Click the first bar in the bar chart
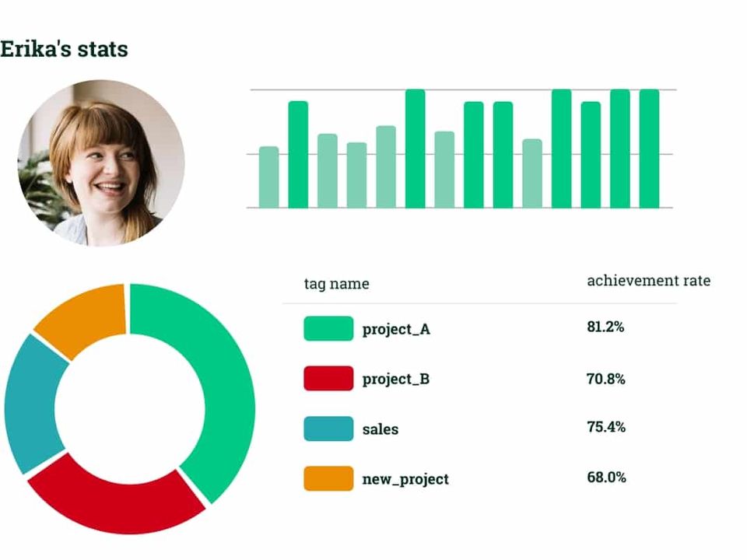747x560 pixels. coord(268,177)
